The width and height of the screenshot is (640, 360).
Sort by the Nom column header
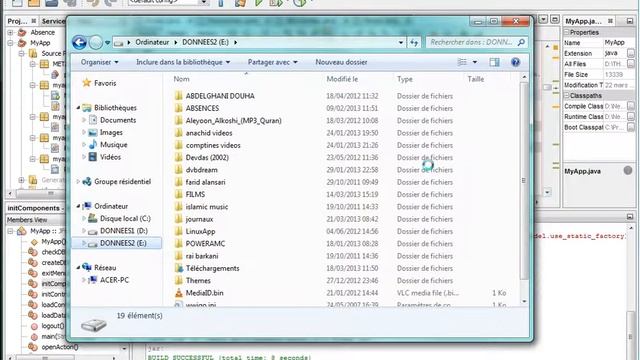coord(181,79)
